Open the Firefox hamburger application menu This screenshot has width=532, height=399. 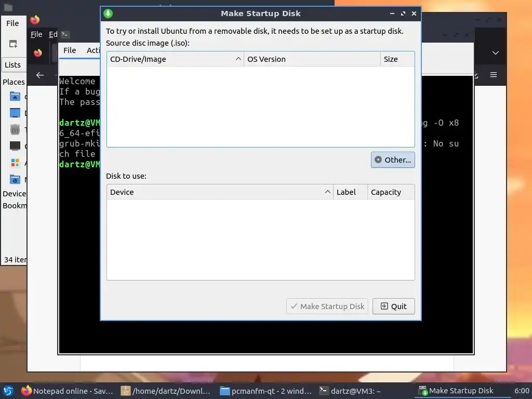point(494,75)
